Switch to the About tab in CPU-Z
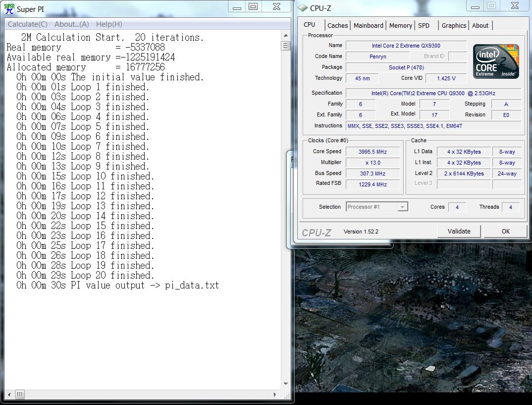 pos(480,25)
